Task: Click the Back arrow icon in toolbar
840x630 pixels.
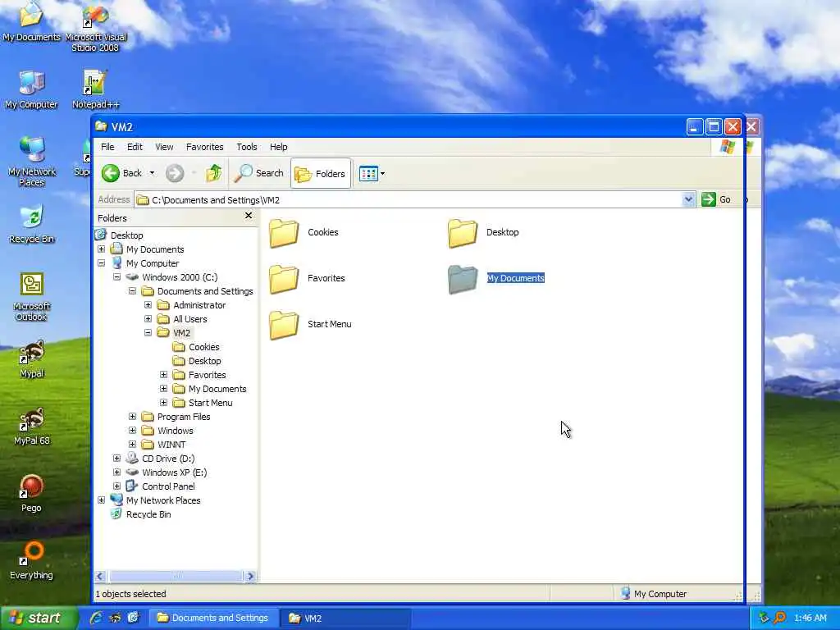Action: coord(111,173)
